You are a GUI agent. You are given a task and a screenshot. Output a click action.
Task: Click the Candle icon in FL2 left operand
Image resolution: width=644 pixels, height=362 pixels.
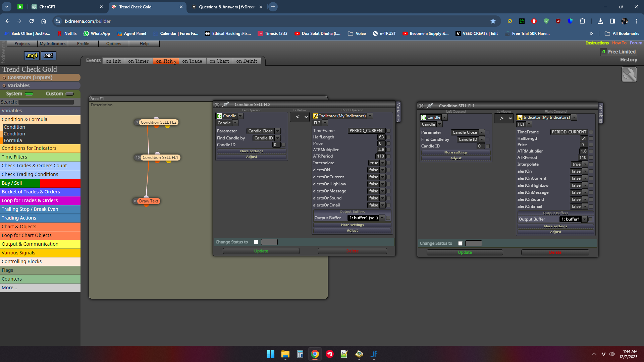pyautogui.click(x=219, y=116)
